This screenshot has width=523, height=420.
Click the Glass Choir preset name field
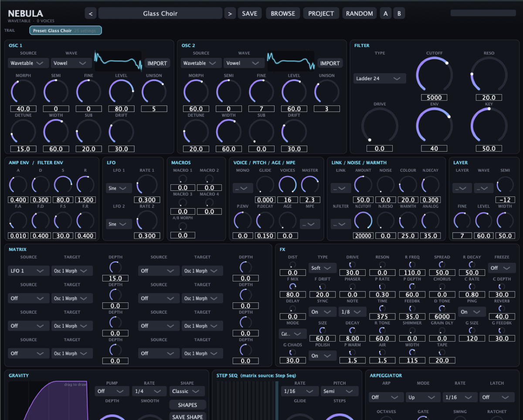160,14
